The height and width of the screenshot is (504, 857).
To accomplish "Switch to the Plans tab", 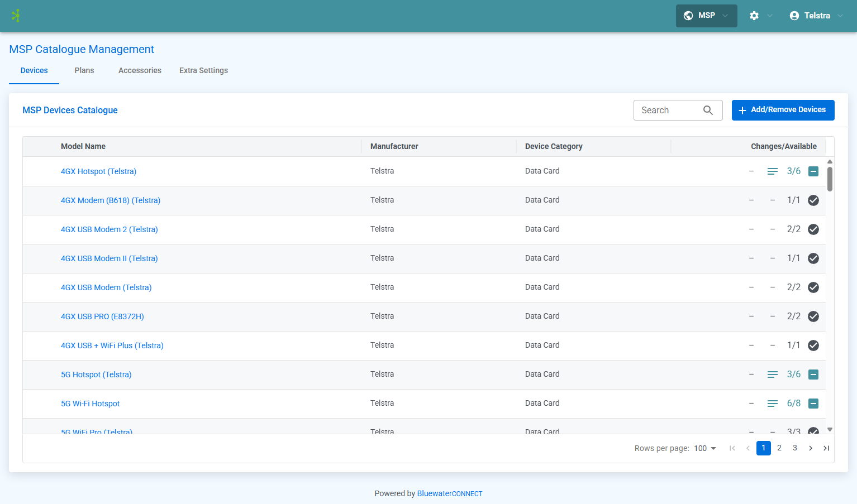I will pos(84,70).
